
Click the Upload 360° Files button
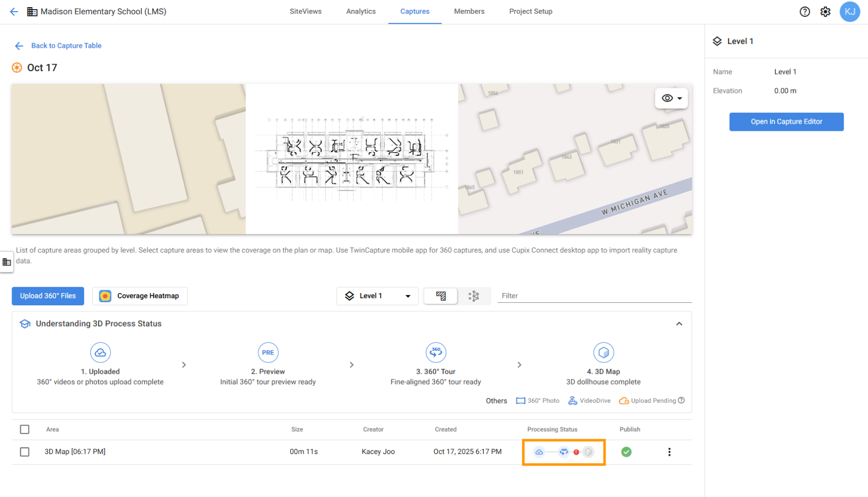(48, 296)
